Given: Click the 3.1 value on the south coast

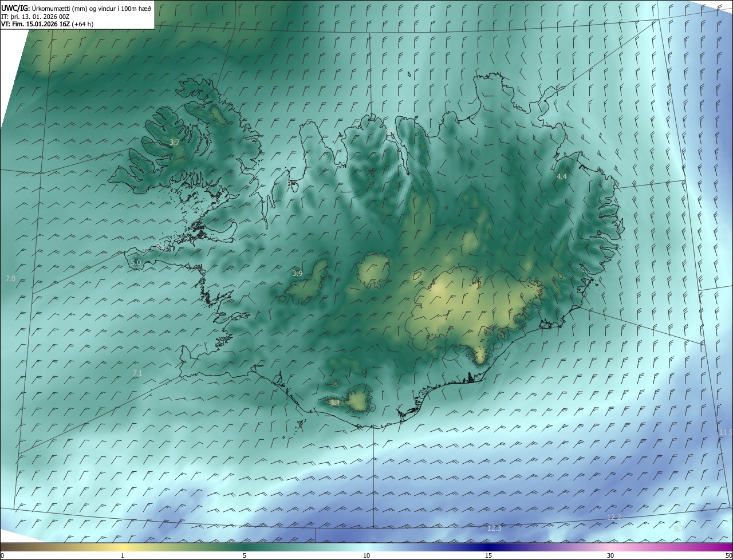Looking at the screenshot, I should coord(336,403).
